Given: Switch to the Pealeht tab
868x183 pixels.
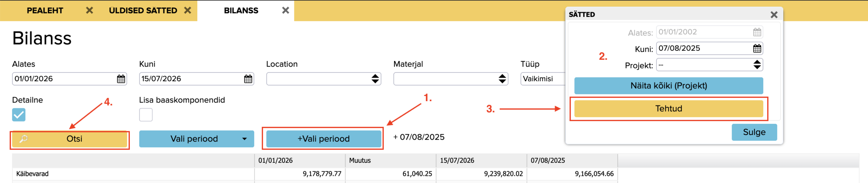Looking at the screenshot, I should pos(45,10).
